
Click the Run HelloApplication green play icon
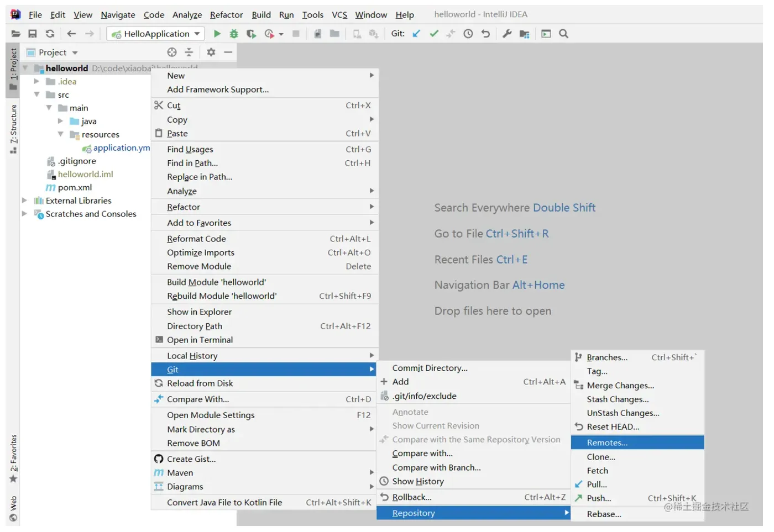coord(217,34)
